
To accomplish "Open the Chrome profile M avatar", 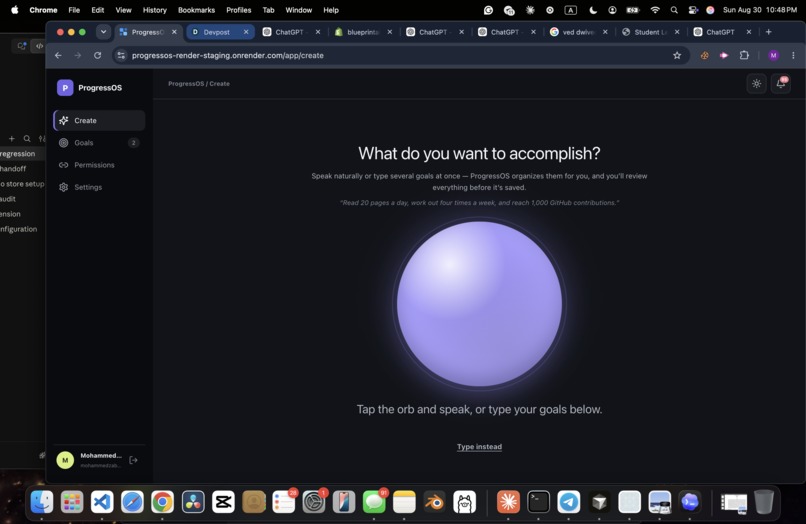I will [x=773, y=56].
